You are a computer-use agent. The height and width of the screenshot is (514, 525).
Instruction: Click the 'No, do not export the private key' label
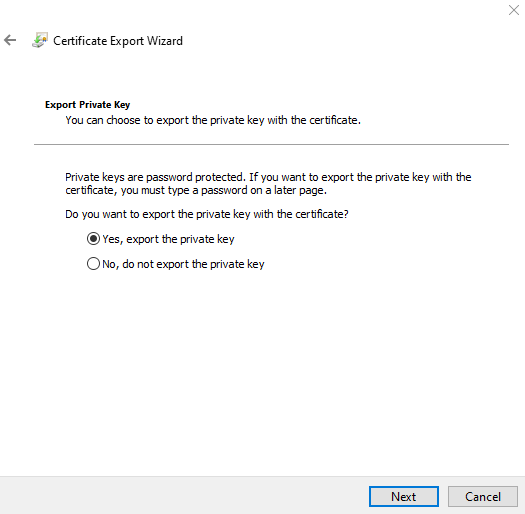183,264
